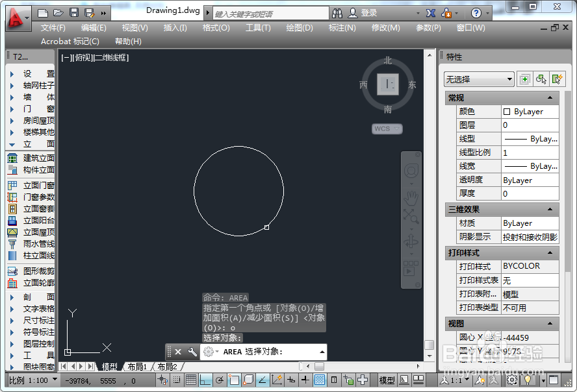Toggle object snap in status bar

click(x=234, y=380)
